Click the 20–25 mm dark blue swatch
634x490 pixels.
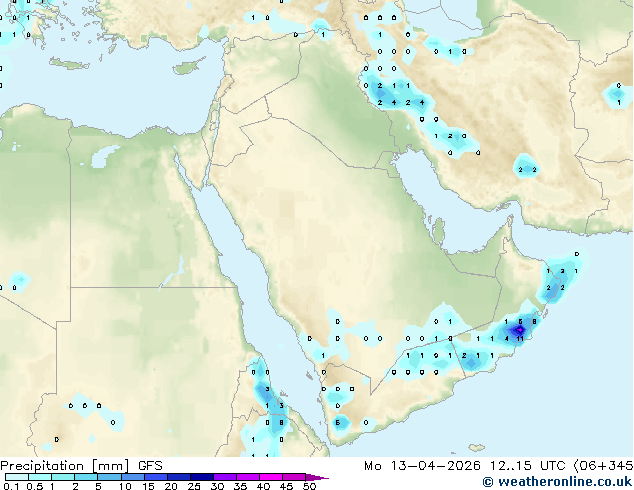tap(179, 477)
